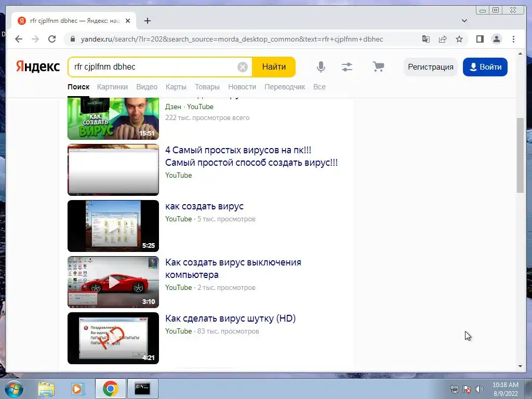Click the Яндекс logo

tap(37, 66)
